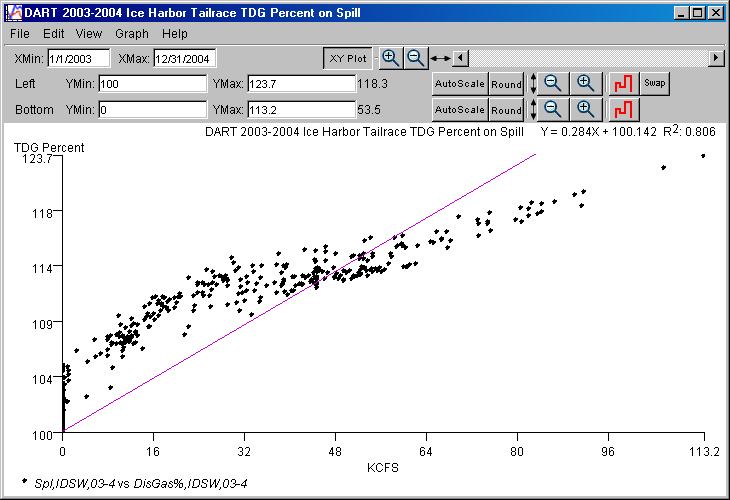Click the scrollbar right arrow
The height and width of the screenshot is (500, 730).
pos(716,58)
